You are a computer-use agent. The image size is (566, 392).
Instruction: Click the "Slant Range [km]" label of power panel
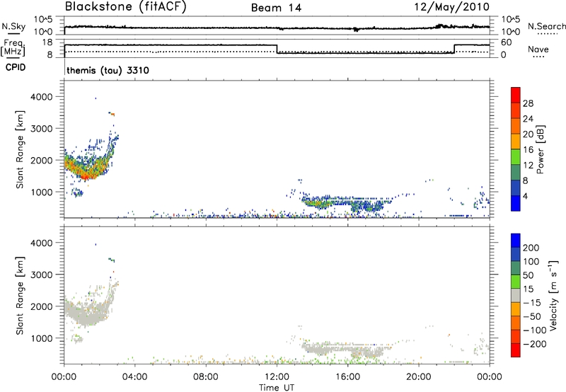pyautogui.click(x=20, y=149)
